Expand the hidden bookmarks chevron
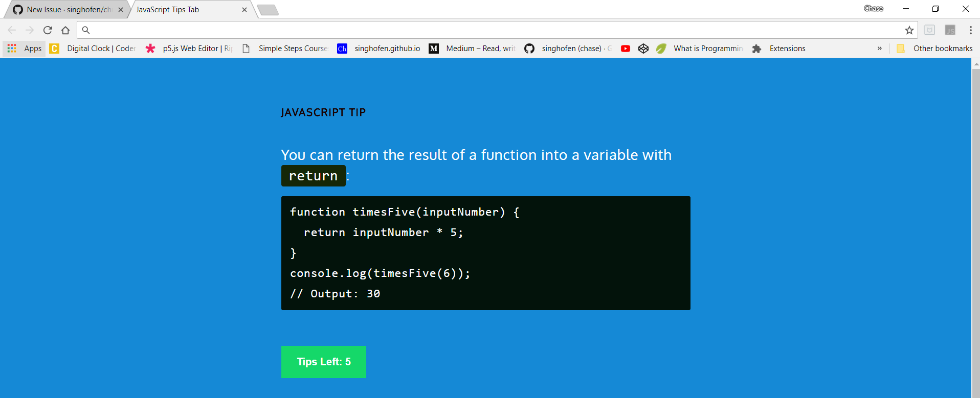The height and width of the screenshot is (398, 980). tap(880, 49)
